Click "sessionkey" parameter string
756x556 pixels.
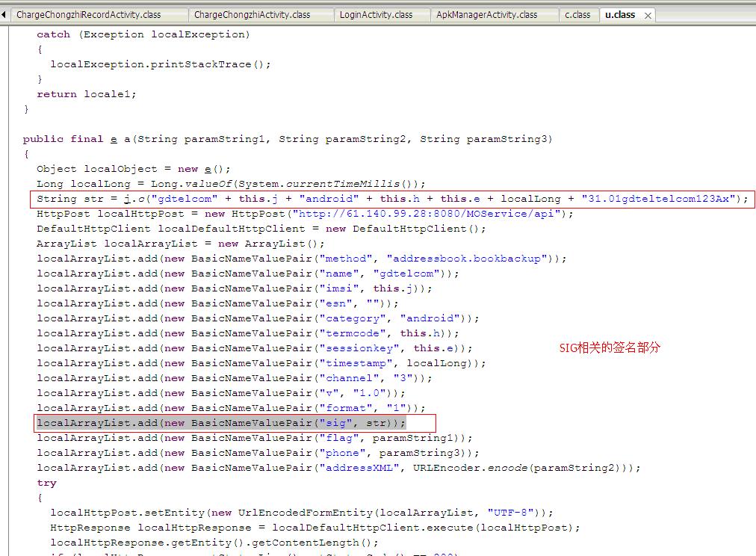point(359,348)
